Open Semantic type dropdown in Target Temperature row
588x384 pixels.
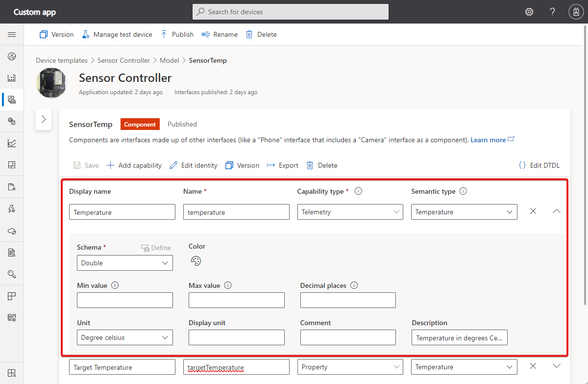click(x=464, y=367)
